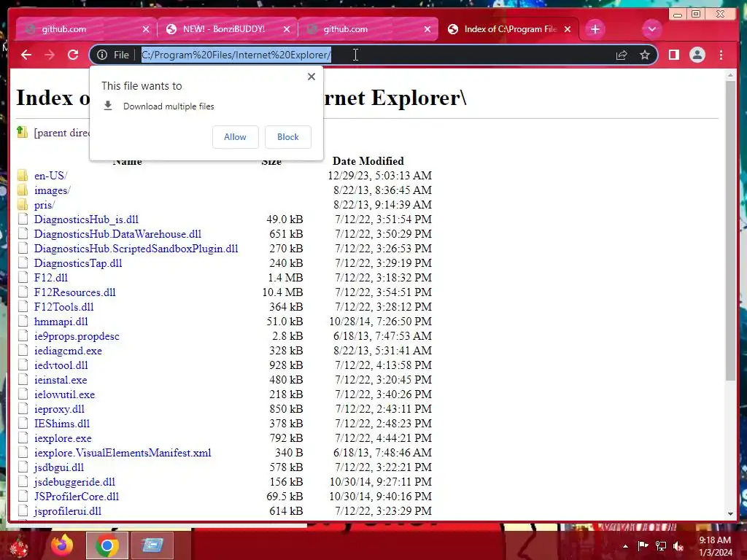Open the pris/ folder
This screenshot has width=747, height=560.
[44, 205]
